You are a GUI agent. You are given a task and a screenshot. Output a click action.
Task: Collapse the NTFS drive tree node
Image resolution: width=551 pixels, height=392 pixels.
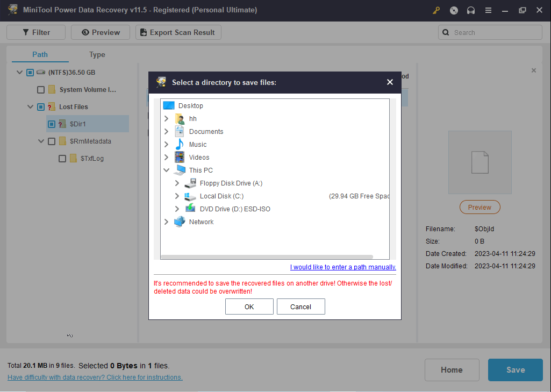[x=20, y=73]
